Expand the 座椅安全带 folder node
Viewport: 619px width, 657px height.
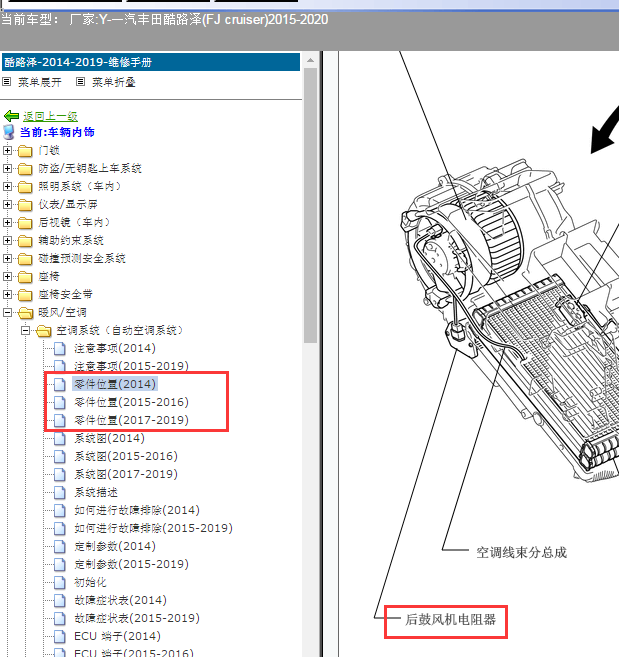pos(7,294)
